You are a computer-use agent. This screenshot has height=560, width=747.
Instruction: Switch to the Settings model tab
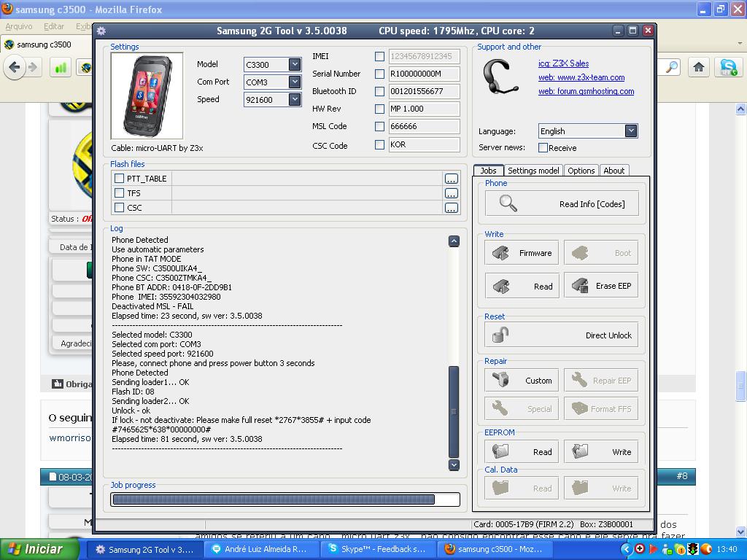pos(533,171)
